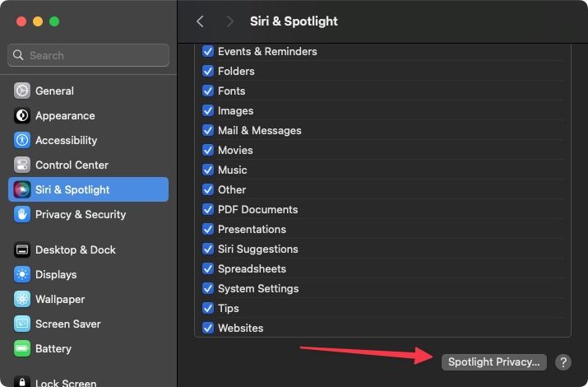Click the Desktop & Dock icon
The width and height of the screenshot is (588, 387).
[x=21, y=250]
